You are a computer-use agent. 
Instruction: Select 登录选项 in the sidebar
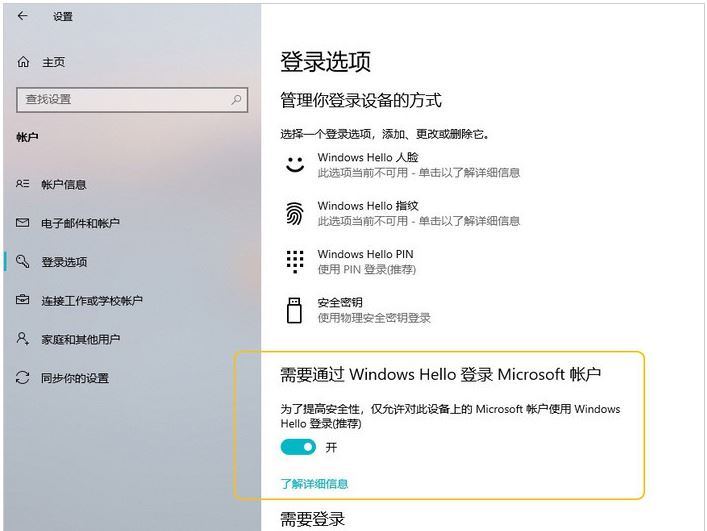(64, 261)
